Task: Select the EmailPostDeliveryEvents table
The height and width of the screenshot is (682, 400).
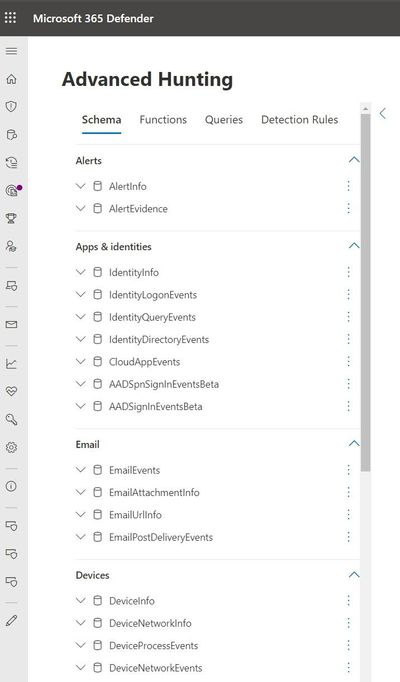Action: [161, 537]
